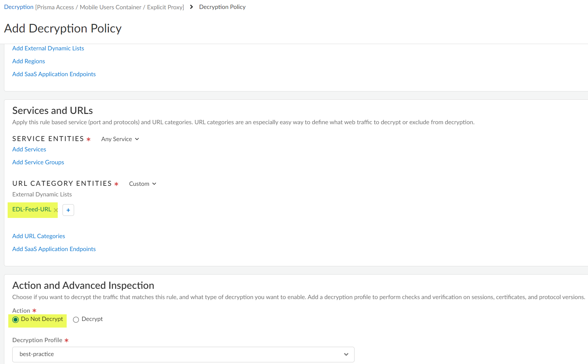Click the dropdown arrow on best-practice
Screen dimensions: 588x364
tap(346, 354)
